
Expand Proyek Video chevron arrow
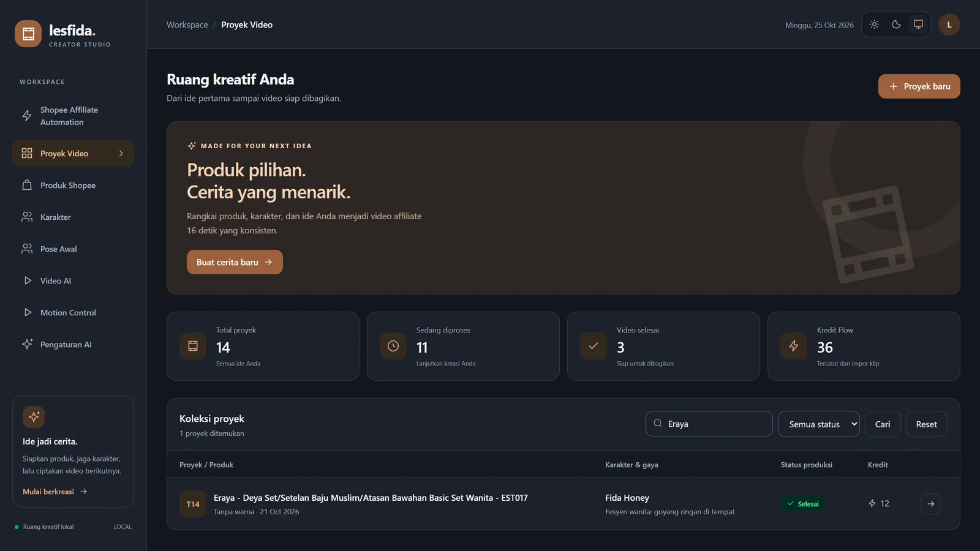121,154
